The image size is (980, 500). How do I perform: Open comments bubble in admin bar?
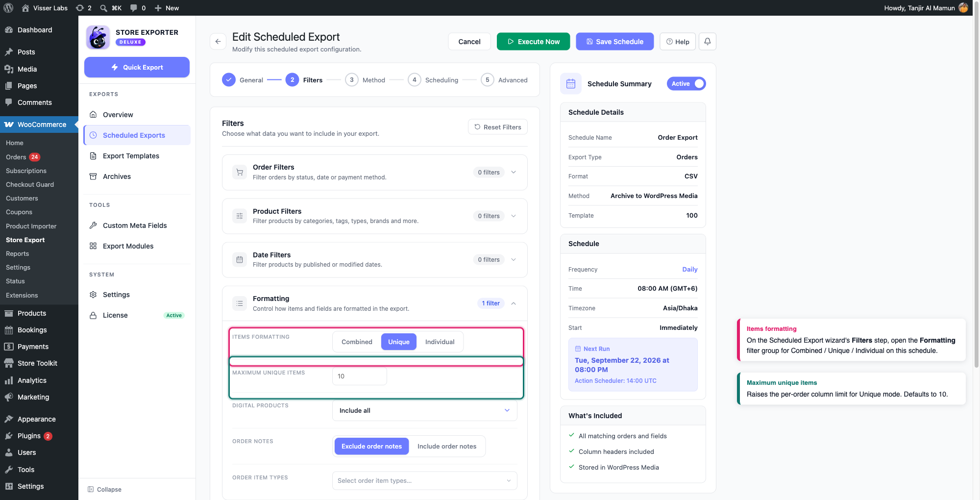[138, 8]
